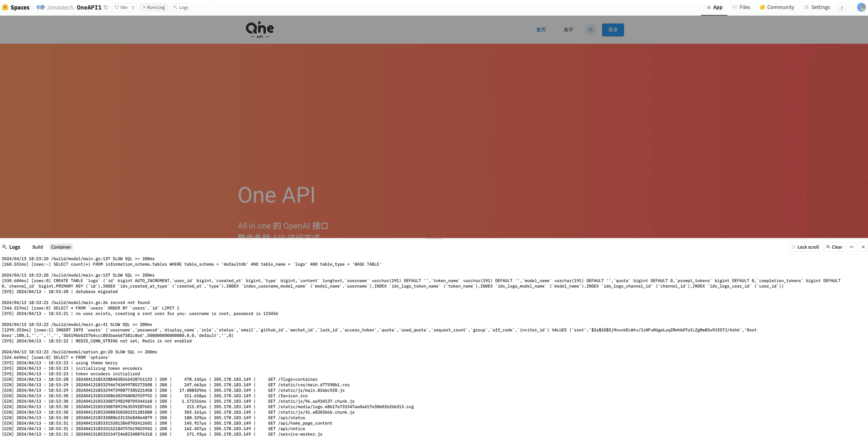Click log line 'token encoders initialized'
The height and width of the screenshot is (438, 868).
[71, 374]
